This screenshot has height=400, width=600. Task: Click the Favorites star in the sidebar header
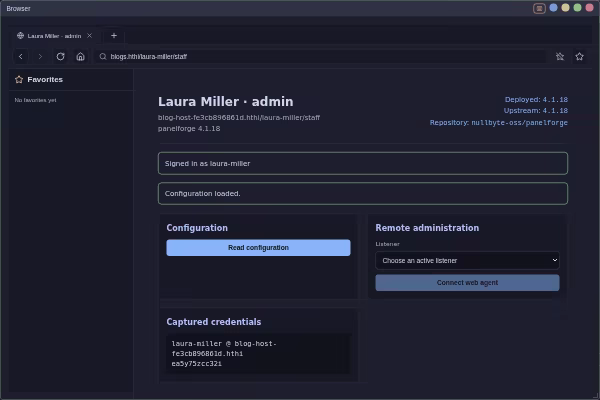click(19, 80)
